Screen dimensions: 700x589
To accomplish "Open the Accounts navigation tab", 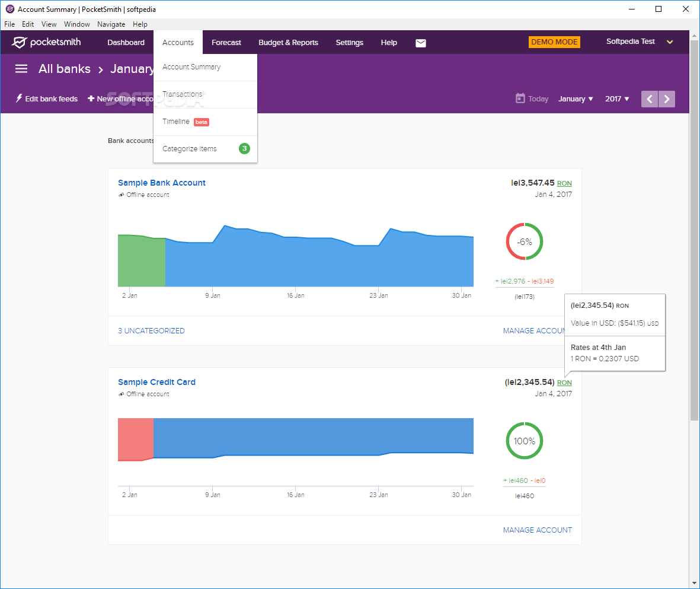I will pyautogui.click(x=178, y=43).
